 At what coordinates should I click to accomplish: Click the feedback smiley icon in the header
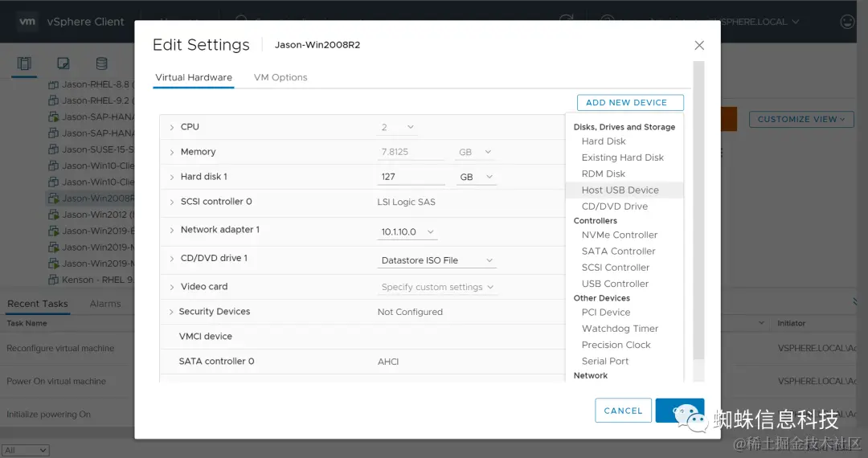848,22
